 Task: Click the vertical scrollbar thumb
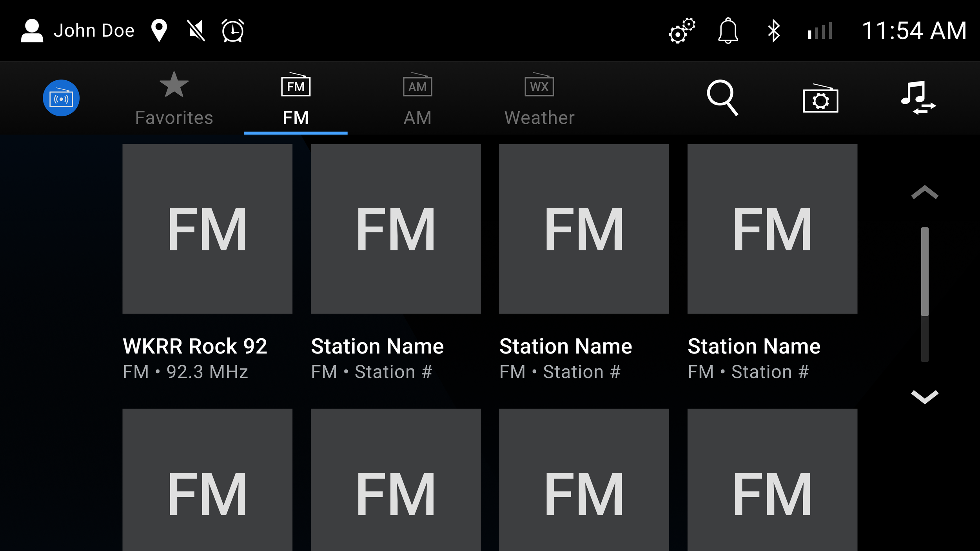(925, 271)
